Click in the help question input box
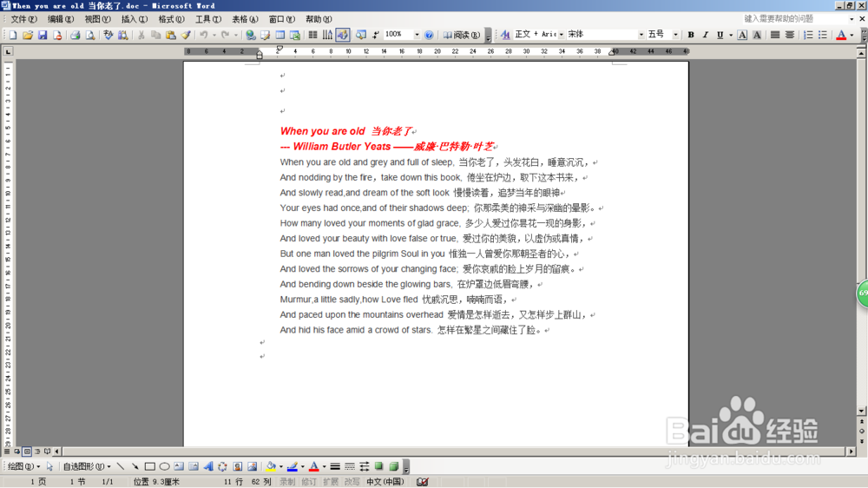868x488 pixels. click(795, 19)
